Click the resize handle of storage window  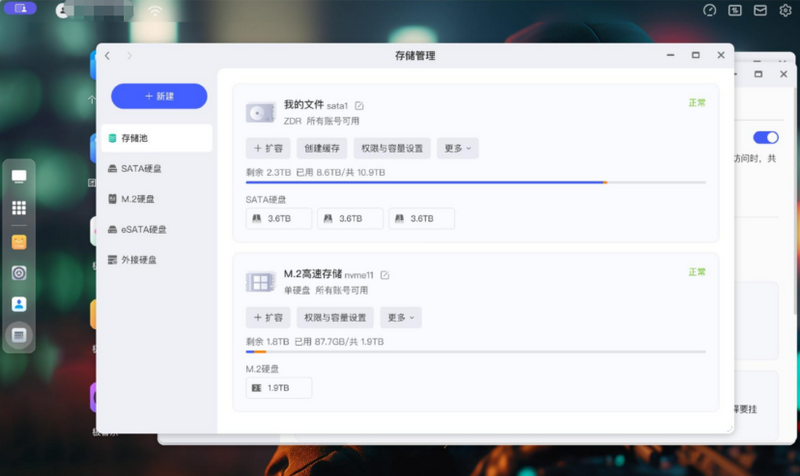click(730, 429)
